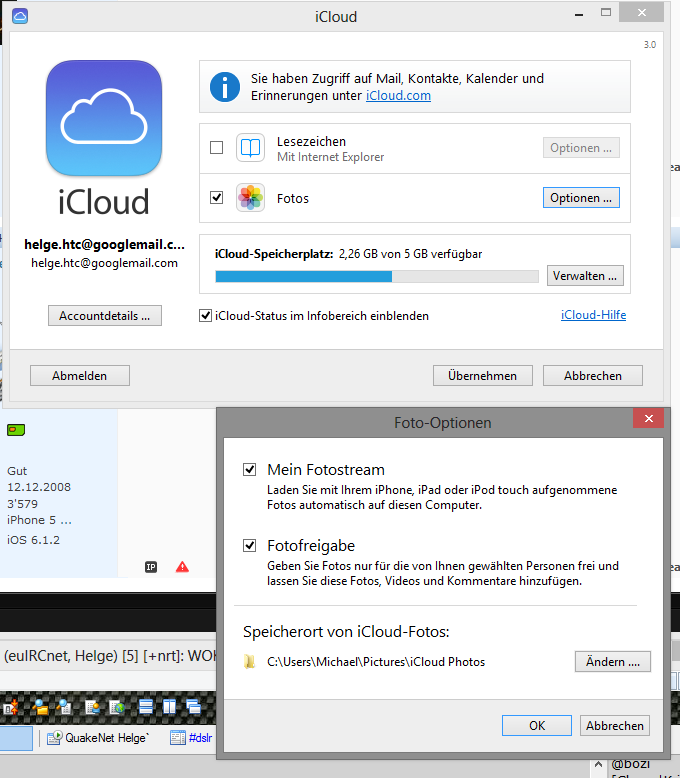Image resolution: width=680 pixels, height=778 pixels.
Task: Close the Foto-Optionen dialog
Action: click(648, 418)
